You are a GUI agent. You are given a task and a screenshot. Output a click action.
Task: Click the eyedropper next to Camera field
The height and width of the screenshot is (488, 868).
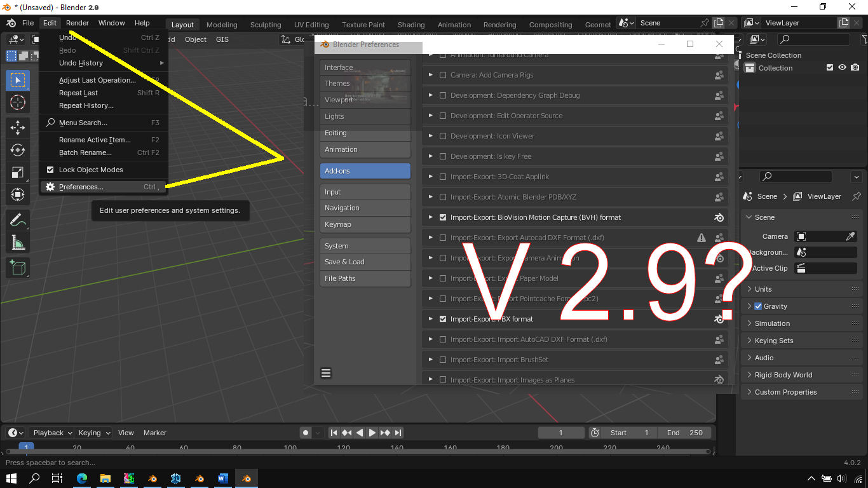point(850,236)
